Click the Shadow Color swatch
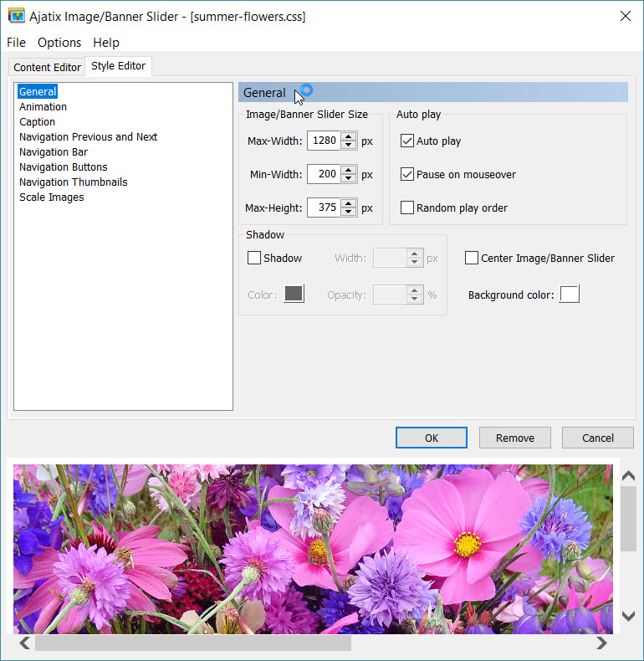Image resolution: width=644 pixels, height=661 pixels. (x=294, y=294)
